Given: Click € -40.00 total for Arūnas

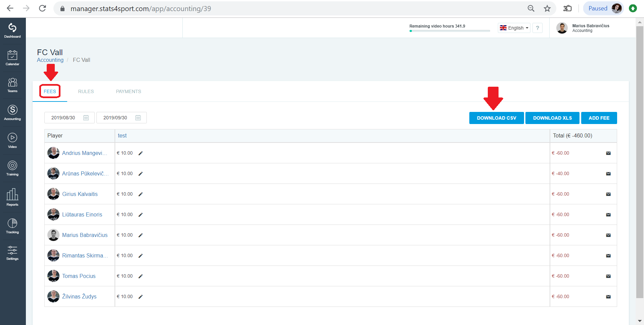Looking at the screenshot, I should pyautogui.click(x=560, y=173).
